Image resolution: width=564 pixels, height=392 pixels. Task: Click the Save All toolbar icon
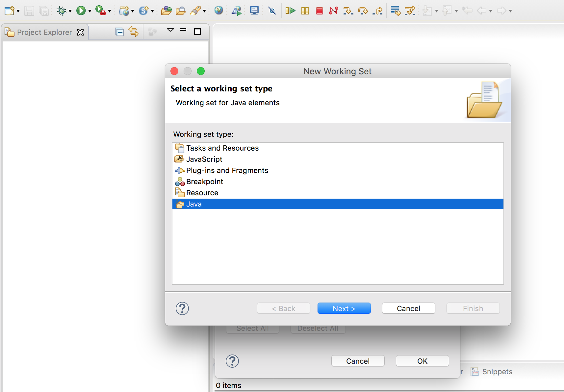(44, 11)
